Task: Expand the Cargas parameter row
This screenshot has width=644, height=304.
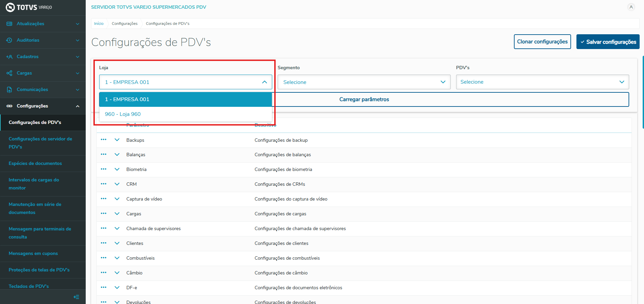Action: pos(117,214)
